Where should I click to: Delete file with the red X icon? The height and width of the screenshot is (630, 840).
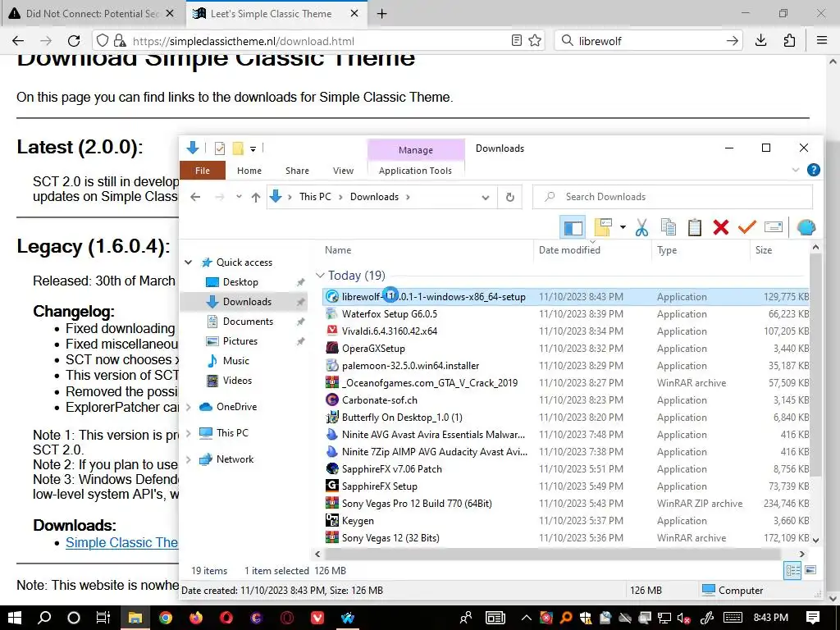click(720, 228)
